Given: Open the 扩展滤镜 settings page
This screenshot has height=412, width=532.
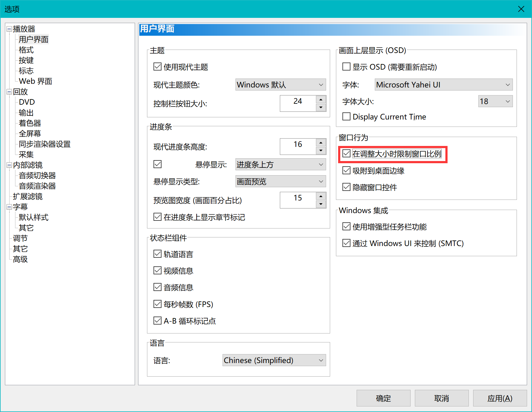Looking at the screenshot, I should [x=28, y=196].
